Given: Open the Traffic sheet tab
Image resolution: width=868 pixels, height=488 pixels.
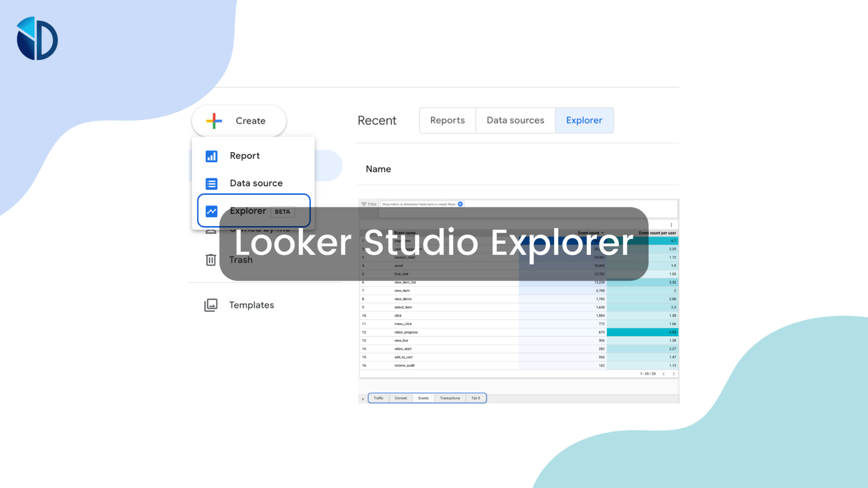Looking at the screenshot, I should tap(378, 398).
